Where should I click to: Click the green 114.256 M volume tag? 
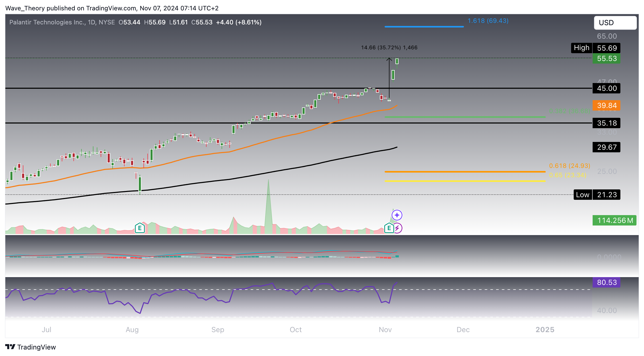click(614, 220)
